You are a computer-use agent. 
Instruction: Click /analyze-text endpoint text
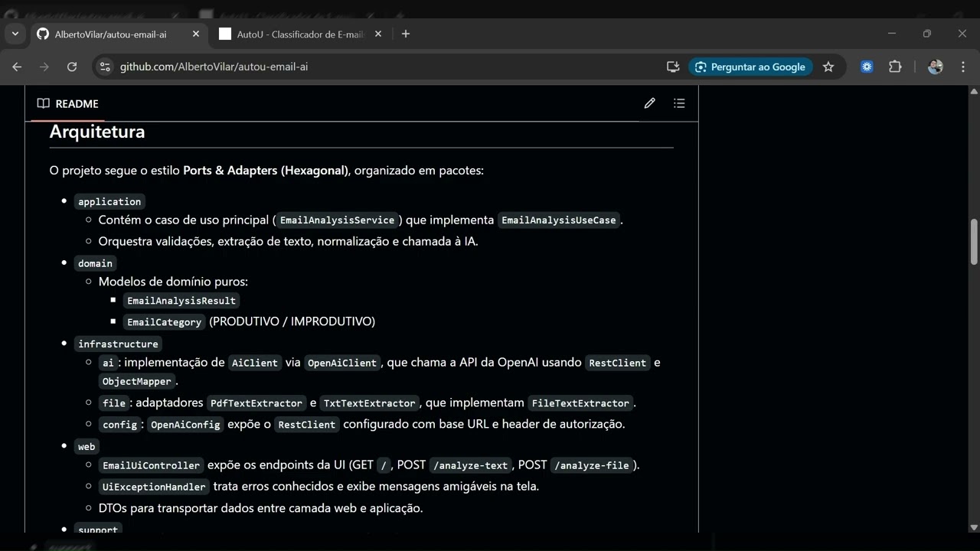point(471,465)
